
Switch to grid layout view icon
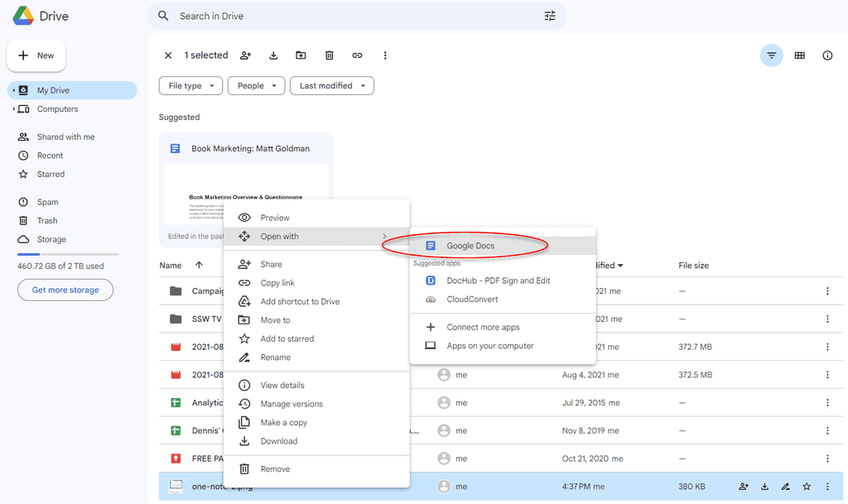point(799,55)
